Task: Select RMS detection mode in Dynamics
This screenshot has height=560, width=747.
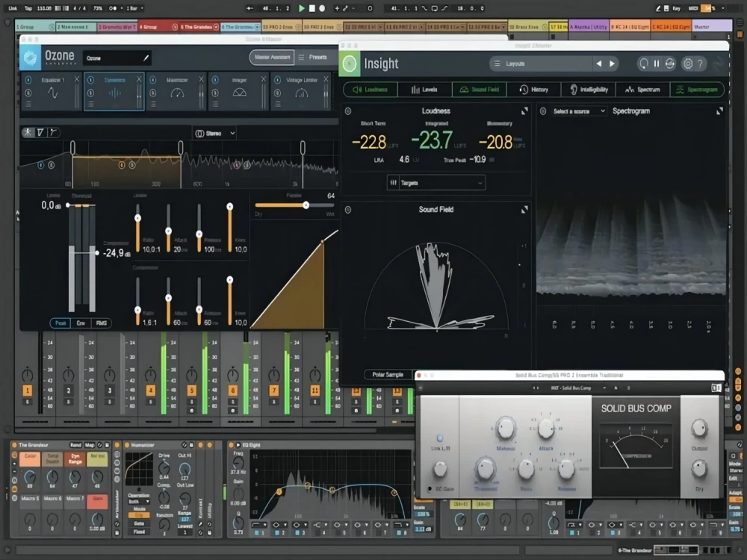Action: (x=102, y=323)
